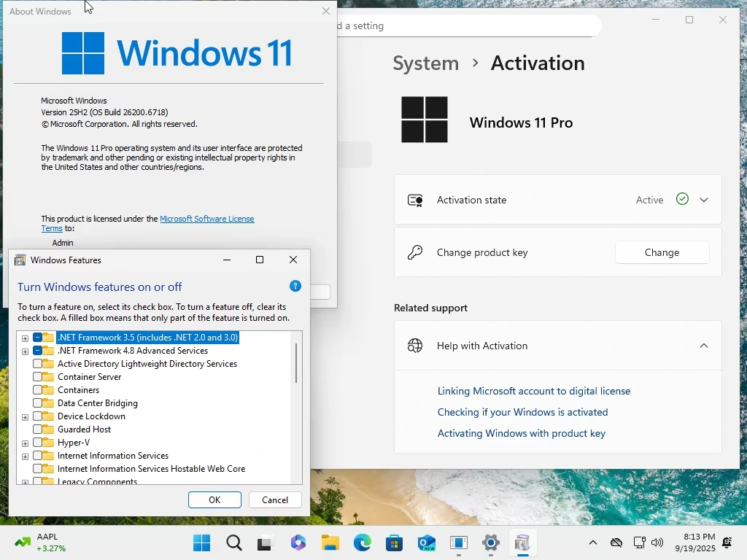
Task: Open Outlook from the taskbar
Action: pos(427,543)
